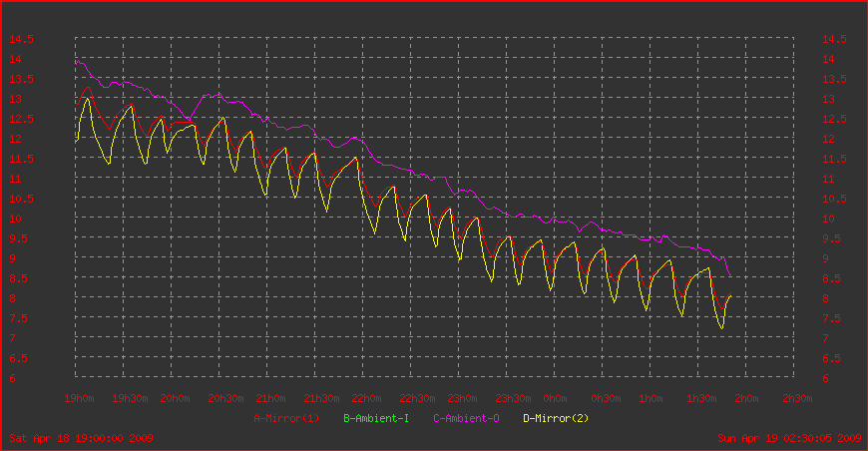The width and height of the screenshot is (868, 451).
Task: Click the left axis value 10.5
Action: [21, 199]
